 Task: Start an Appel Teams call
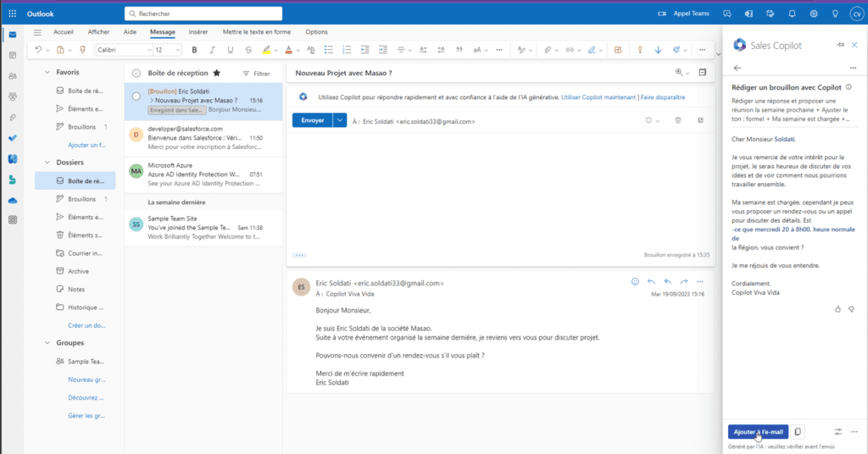tap(684, 14)
